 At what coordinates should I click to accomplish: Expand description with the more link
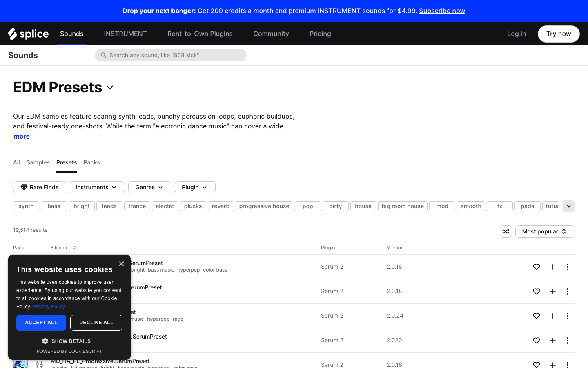pyautogui.click(x=22, y=137)
